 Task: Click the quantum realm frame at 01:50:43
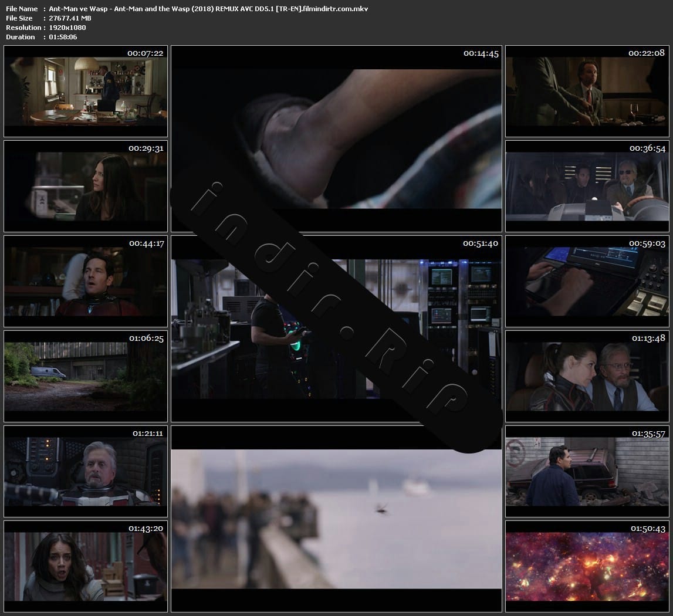point(587,566)
